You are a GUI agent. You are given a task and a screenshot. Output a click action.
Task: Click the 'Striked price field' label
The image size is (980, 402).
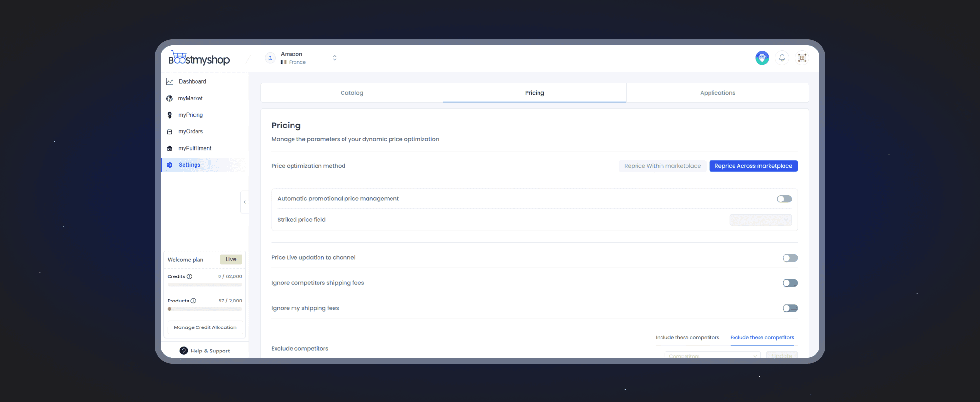[x=301, y=220]
